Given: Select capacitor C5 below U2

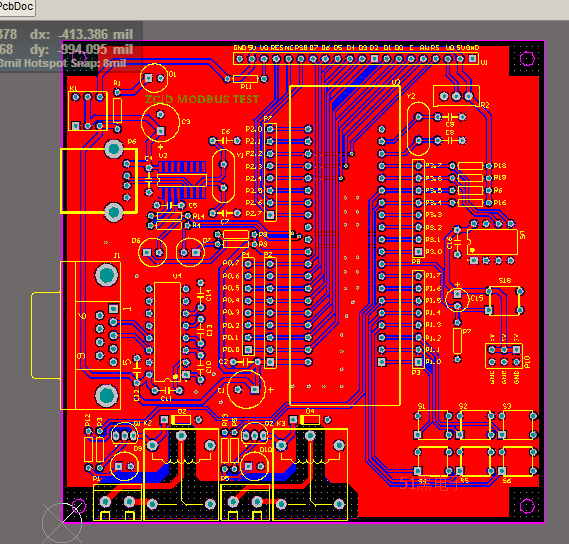Looking at the screenshot, I should pyautogui.click(x=169, y=206).
